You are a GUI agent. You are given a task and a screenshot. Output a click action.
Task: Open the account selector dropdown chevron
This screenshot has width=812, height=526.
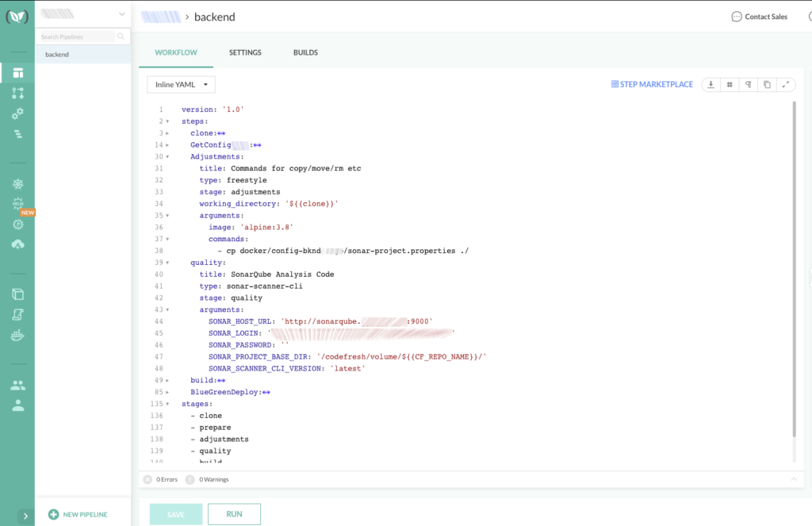point(122,14)
